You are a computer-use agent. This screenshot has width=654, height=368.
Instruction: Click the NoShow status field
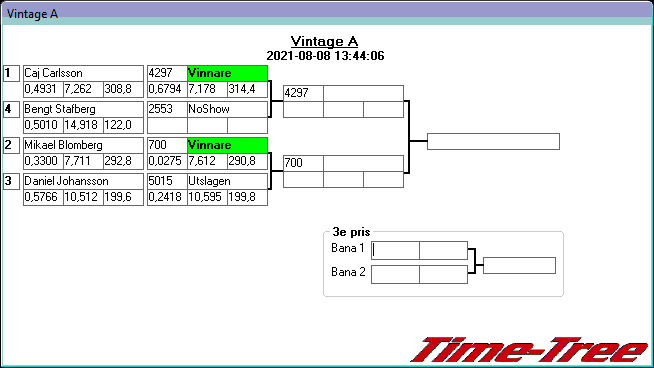pos(227,109)
